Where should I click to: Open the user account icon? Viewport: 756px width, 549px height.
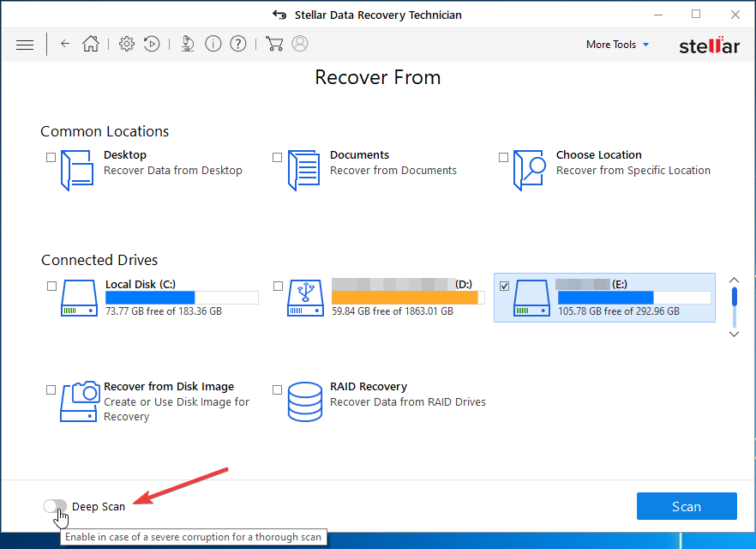(x=300, y=44)
